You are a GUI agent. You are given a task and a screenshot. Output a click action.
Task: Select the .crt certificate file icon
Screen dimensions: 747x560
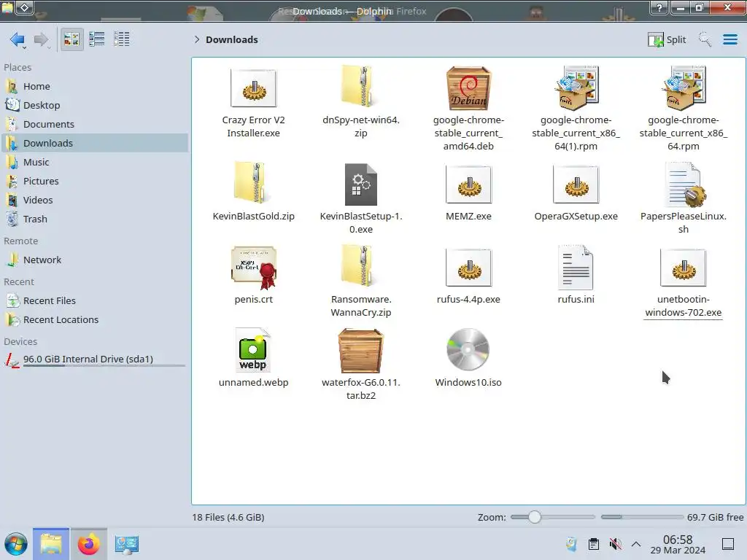pos(253,268)
